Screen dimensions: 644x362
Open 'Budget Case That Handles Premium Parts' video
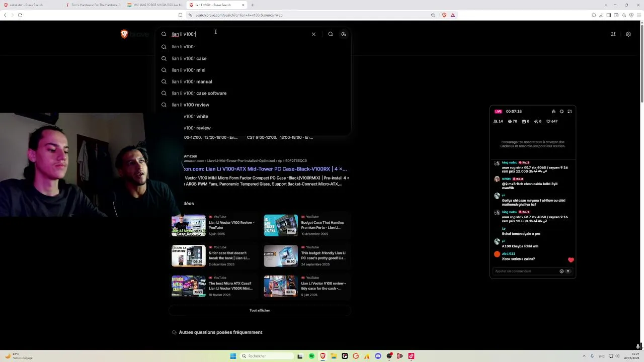pyautogui.click(x=323, y=225)
